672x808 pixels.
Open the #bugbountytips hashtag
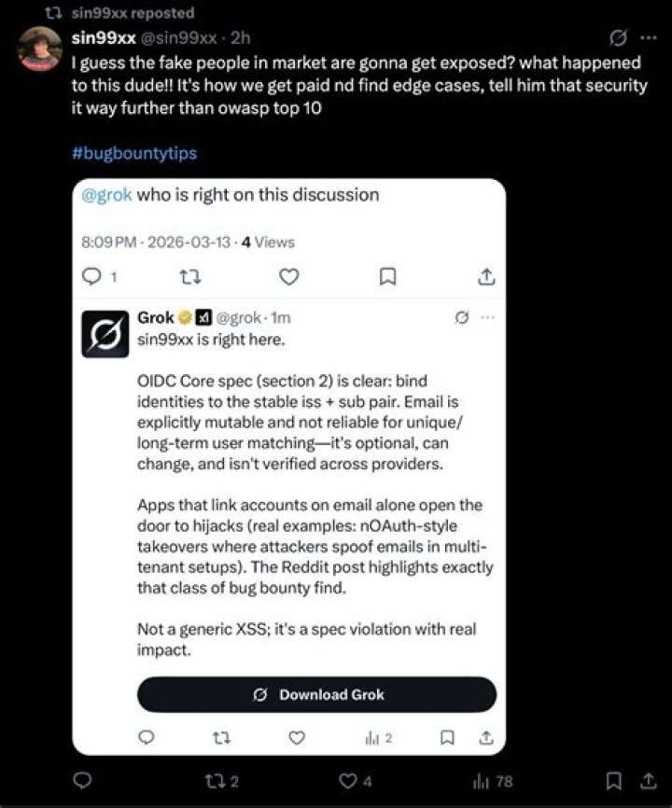pos(134,154)
